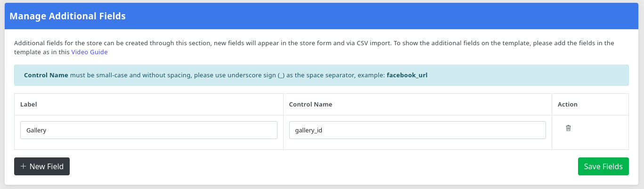
Task: Click the Label column header
Action: click(x=29, y=105)
